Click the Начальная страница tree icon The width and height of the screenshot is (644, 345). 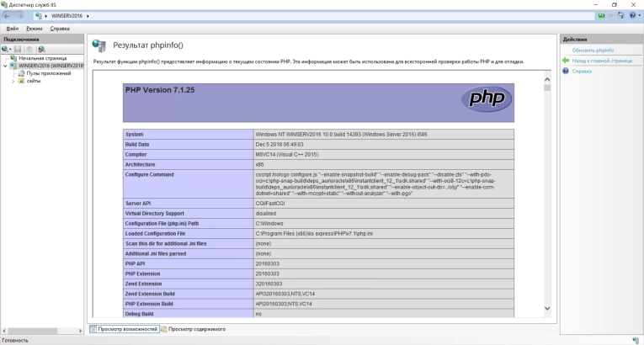tap(13, 58)
